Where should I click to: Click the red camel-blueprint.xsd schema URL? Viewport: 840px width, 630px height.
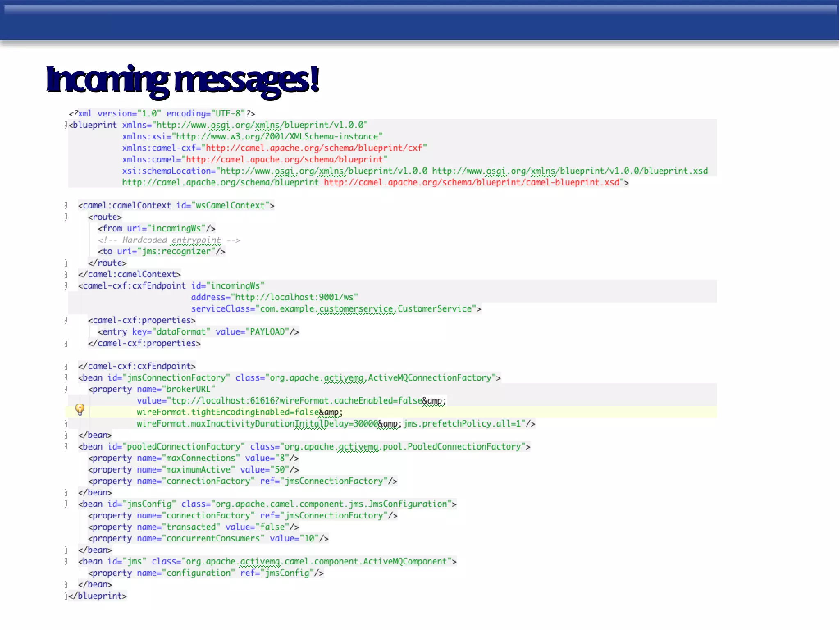[x=472, y=183]
